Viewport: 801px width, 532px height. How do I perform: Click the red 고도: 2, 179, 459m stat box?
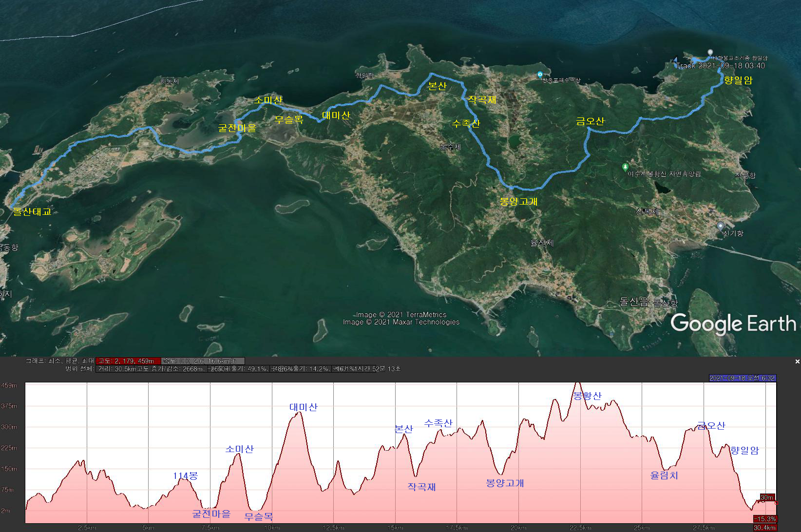click(x=128, y=361)
